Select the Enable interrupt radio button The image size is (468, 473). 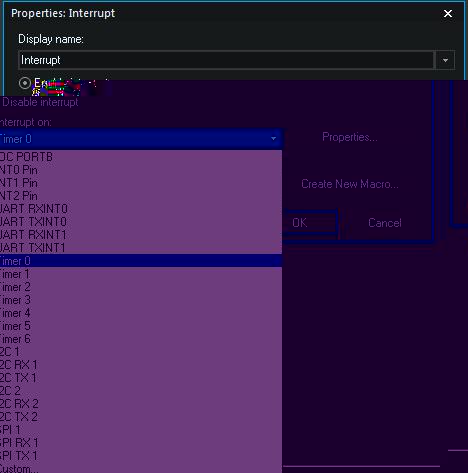[x=25, y=83]
